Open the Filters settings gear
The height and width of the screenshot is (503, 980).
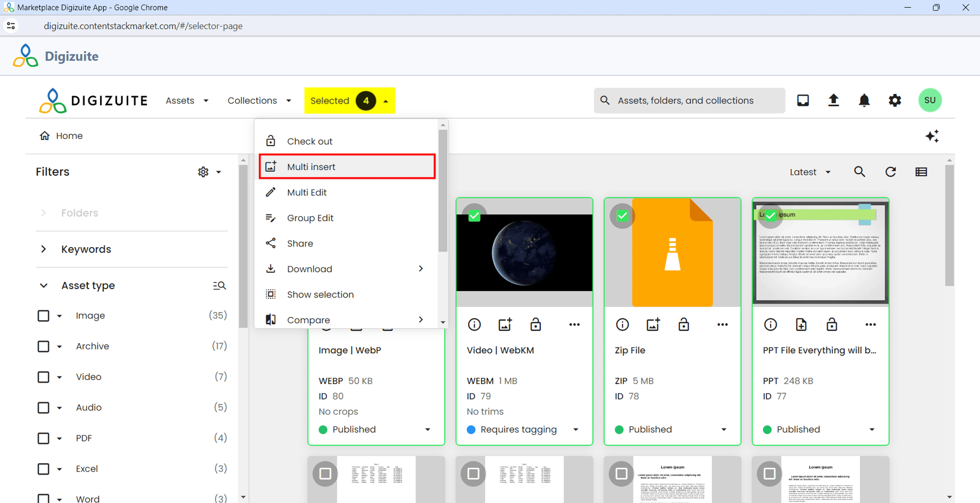tap(203, 172)
